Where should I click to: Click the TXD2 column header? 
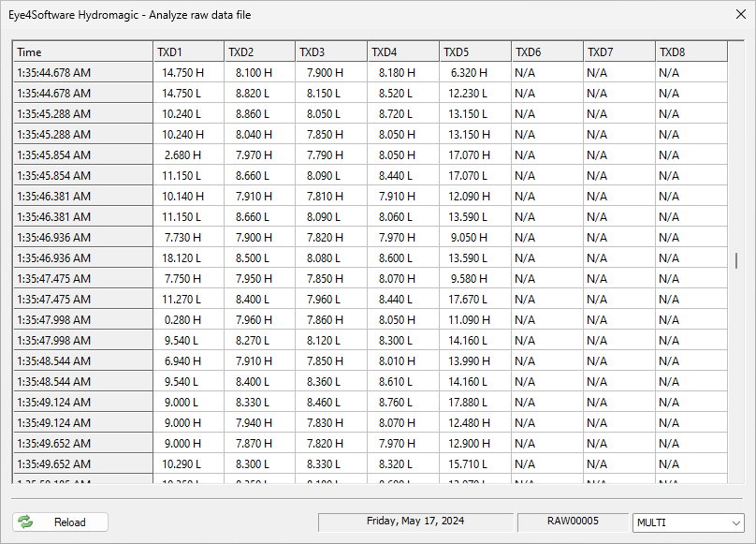(260, 52)
